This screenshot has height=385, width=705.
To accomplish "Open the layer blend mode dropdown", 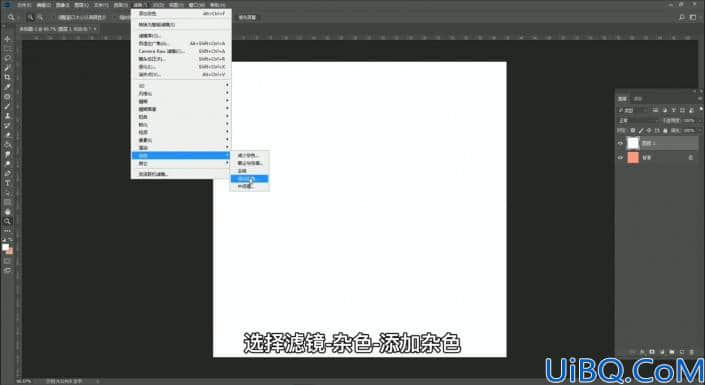I will pyautogui.click(x=637, y=121).
